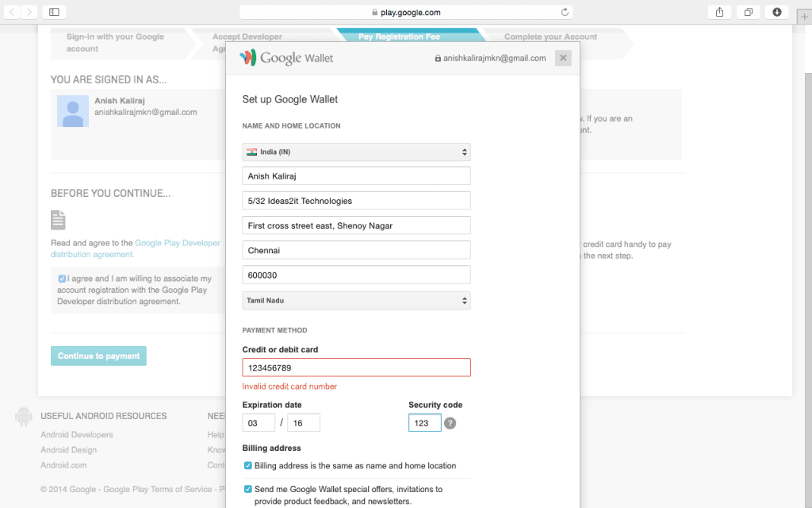Open the Tamil Nadu state dropdown

[355, 300]
